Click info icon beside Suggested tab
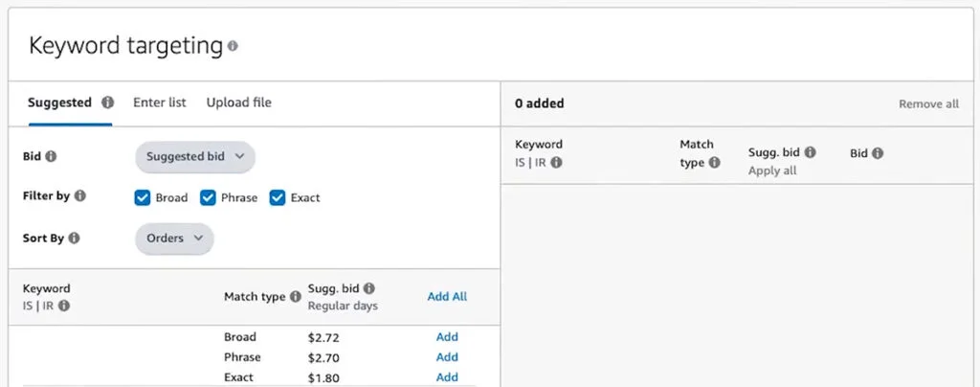Viewport: 980px width, 387px height. click(x=107, y=102)
